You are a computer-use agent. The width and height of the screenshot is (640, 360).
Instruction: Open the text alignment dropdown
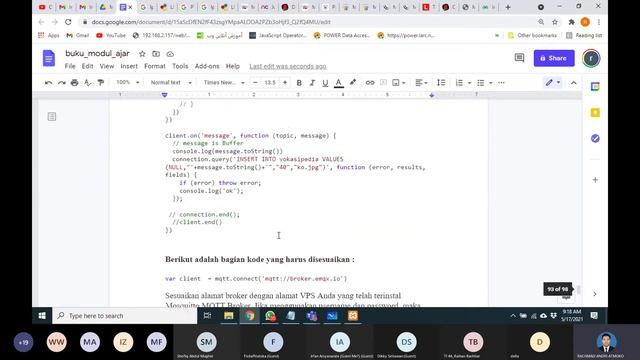[x=421, y=83]
